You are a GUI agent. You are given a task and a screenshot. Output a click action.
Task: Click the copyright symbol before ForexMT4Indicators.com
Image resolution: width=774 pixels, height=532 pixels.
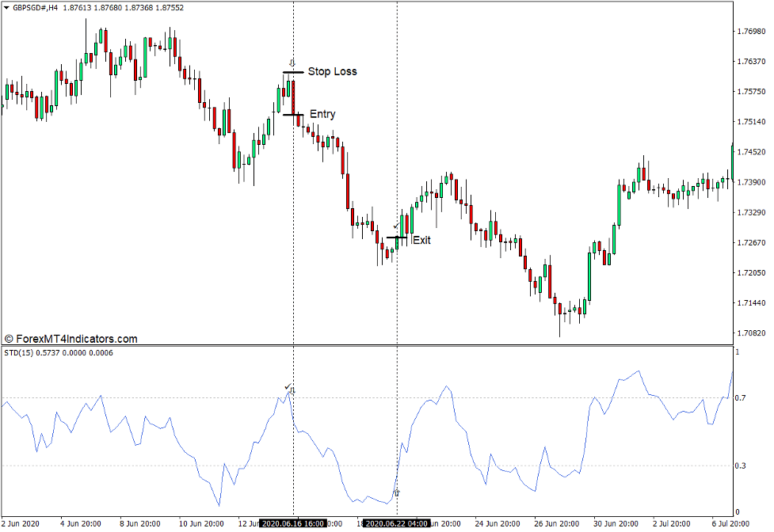[11, 336]
